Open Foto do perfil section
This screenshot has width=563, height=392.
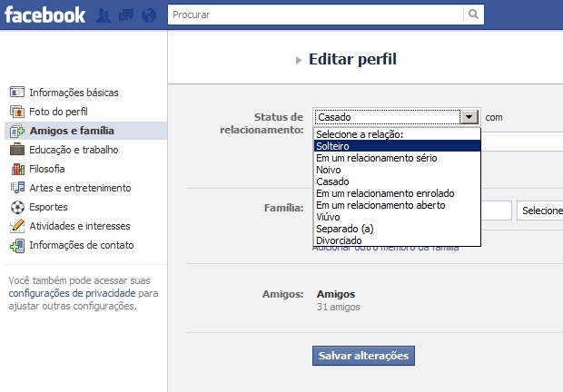coord(58,112)
